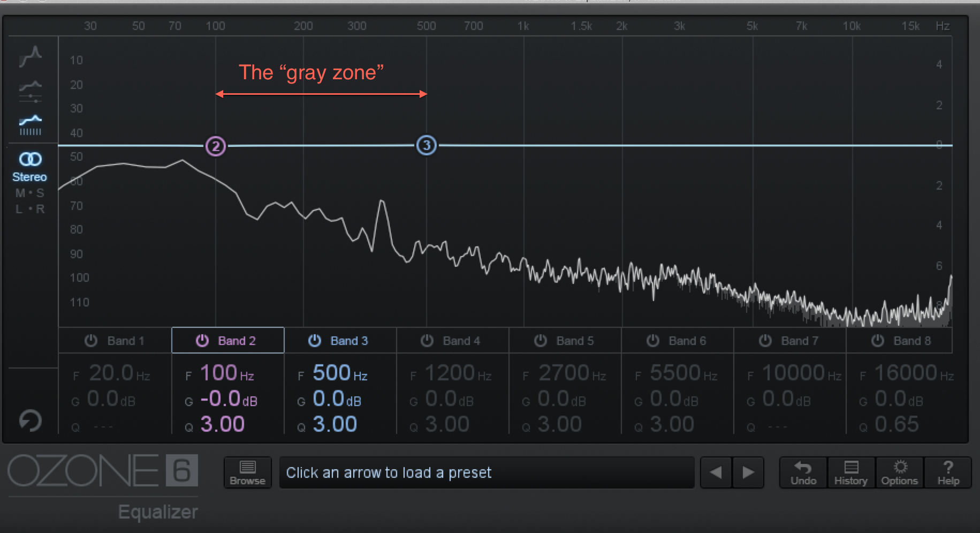
Task: Disable Band 2 power toggle
Action: pyautogui.click(x=202, y=341)
